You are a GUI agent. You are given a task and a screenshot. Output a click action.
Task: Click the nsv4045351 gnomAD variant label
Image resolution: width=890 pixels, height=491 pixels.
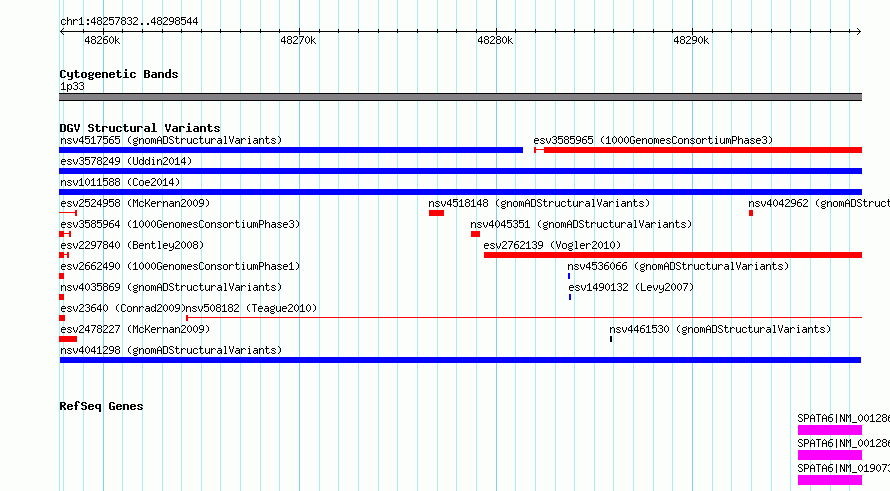(581, 224)
